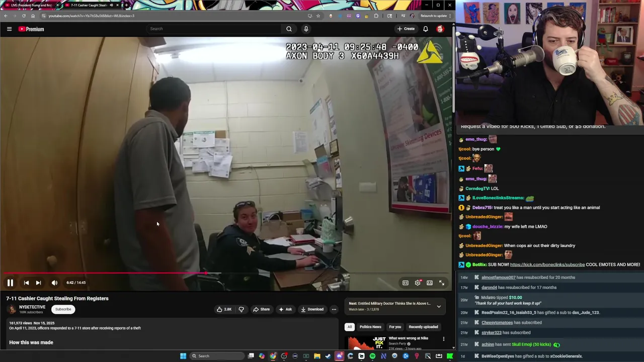The width and height of the screenshot is (644, 362).
Task: Open a new browser tab
Action: 126,5
